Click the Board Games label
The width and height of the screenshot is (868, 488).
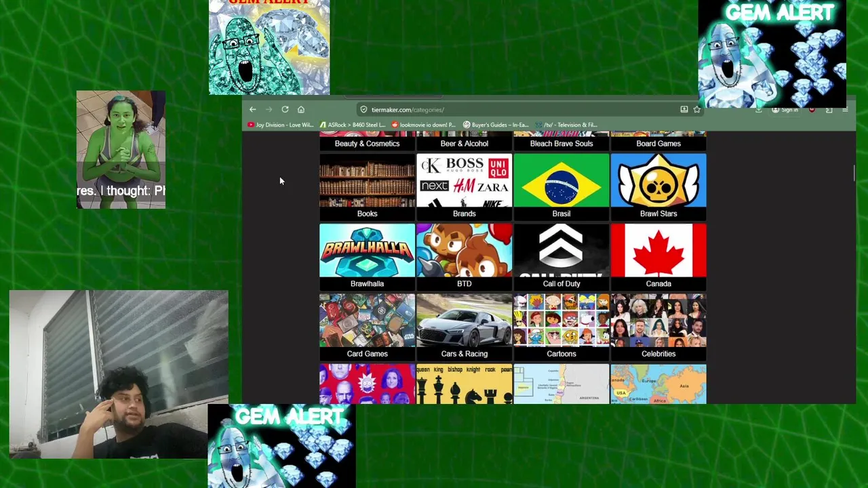(658, 144)
